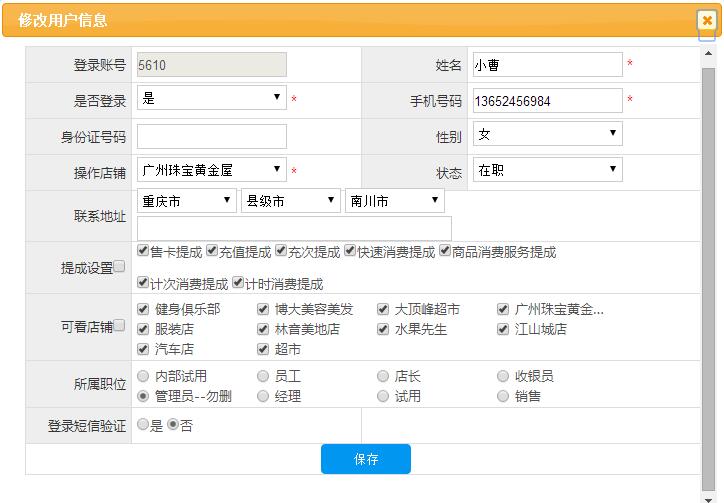Open the 南川市 district dropdown
This screenshot has height=503, width=724.
(x=394, y=201)
